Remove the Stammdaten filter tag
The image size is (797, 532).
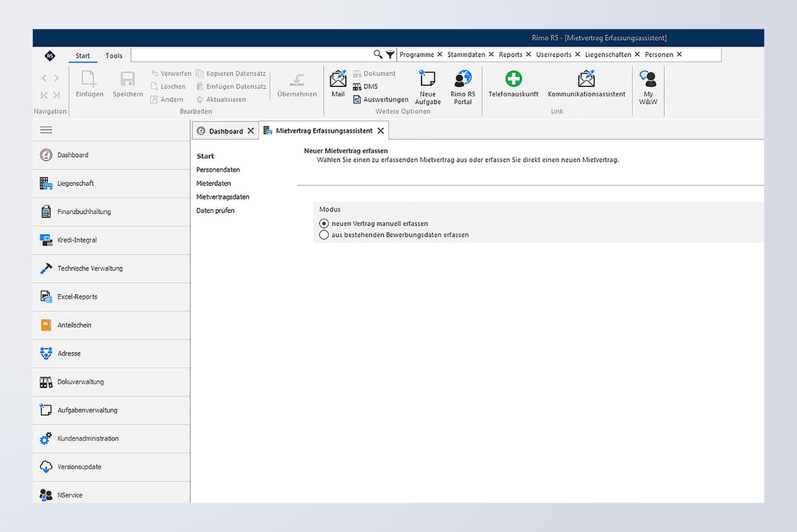[x=491, y=55]
